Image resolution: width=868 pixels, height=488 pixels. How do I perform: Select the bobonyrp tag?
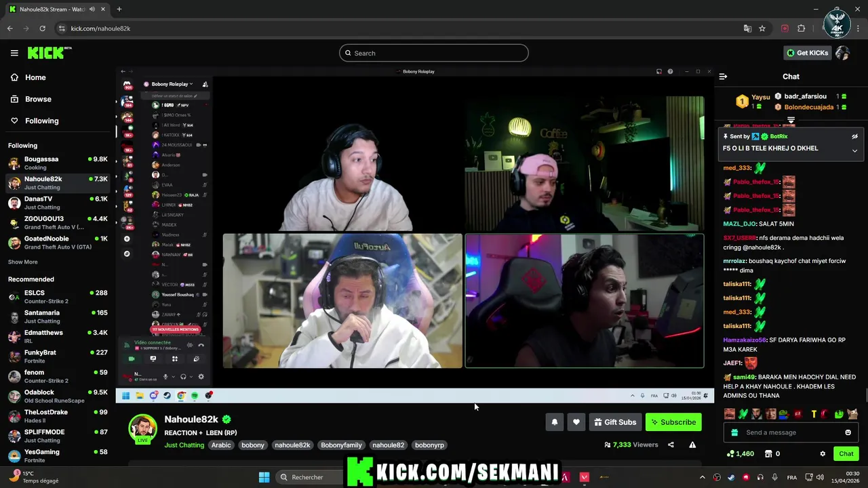click(429, 445)
